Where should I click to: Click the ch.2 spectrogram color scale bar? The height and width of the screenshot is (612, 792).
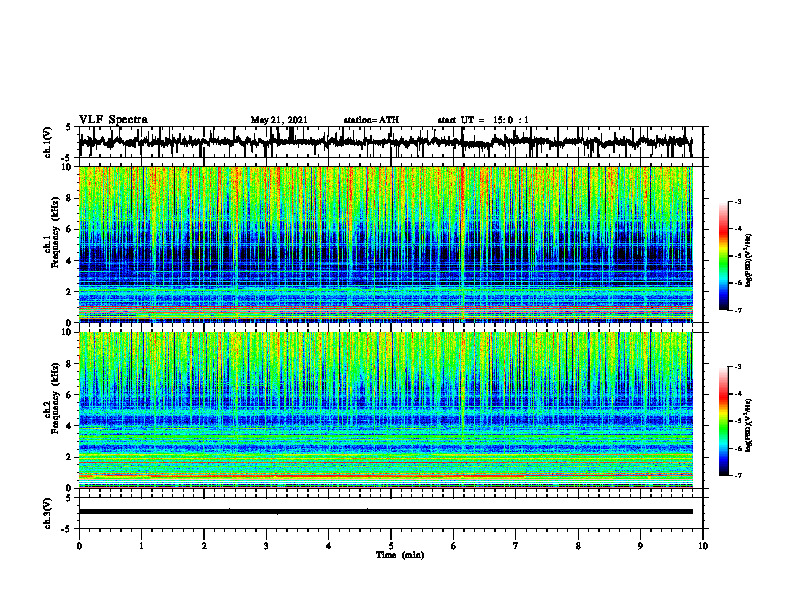coord(724,421)
